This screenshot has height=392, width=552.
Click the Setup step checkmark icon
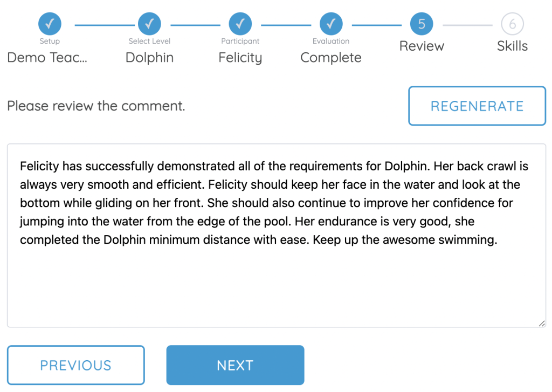tap(50, 24)
